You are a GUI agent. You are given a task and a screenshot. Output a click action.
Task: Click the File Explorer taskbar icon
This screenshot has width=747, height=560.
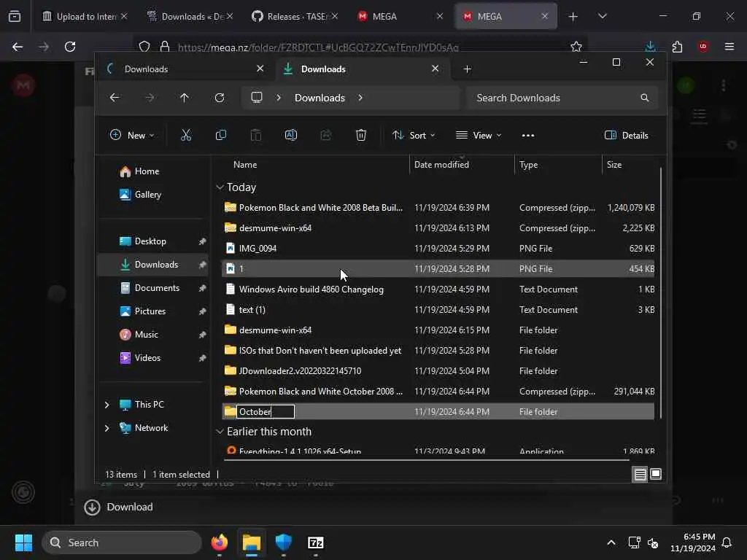click(x=252, y=542)
